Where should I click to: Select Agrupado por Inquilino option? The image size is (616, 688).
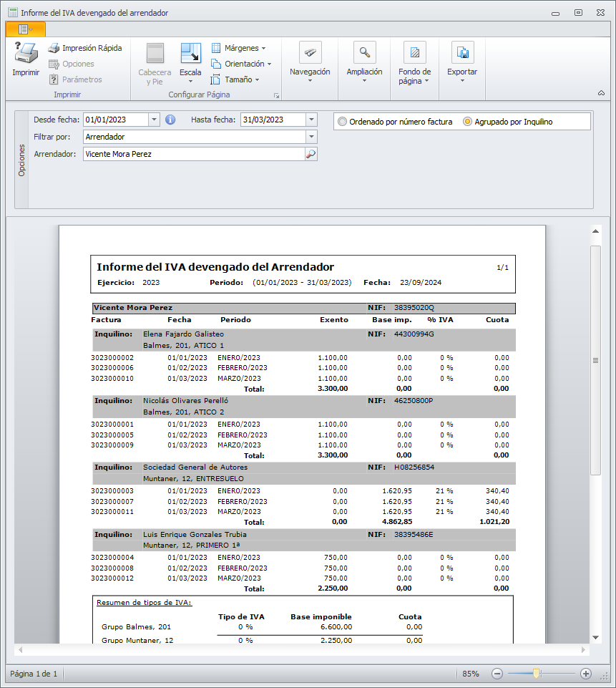point(467,122)
